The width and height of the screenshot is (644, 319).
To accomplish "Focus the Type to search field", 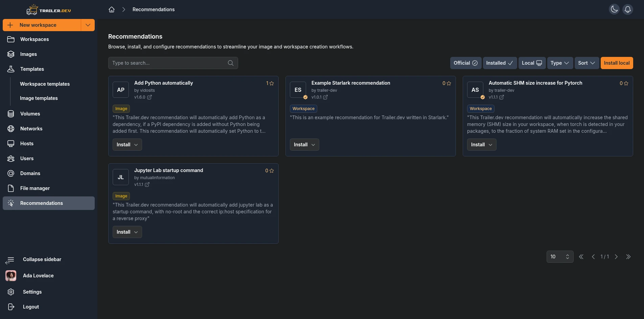I will point(173,63).
